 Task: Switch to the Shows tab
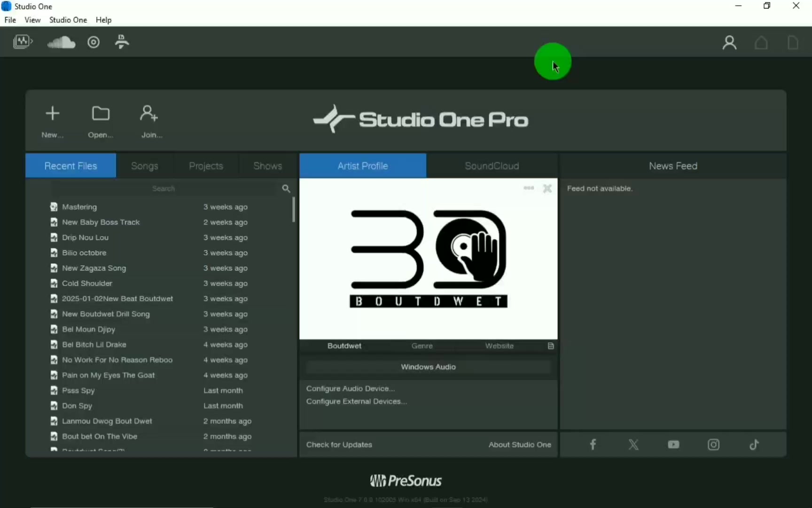tap(268, 166)
